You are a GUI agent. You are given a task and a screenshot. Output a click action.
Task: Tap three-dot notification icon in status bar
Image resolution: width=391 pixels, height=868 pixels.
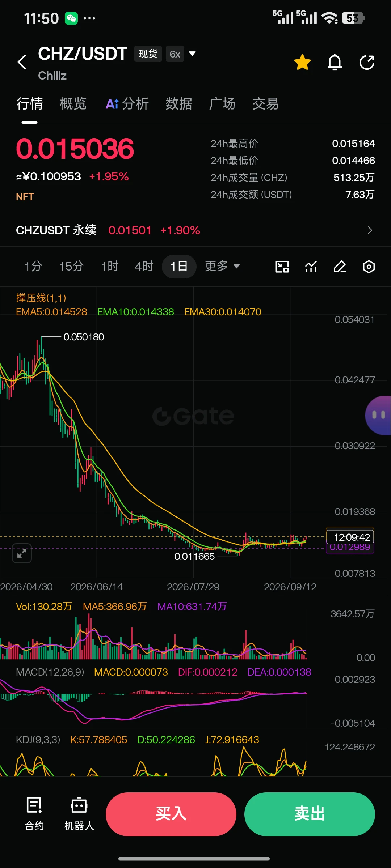pyautogui.click(x=89, y=18)
